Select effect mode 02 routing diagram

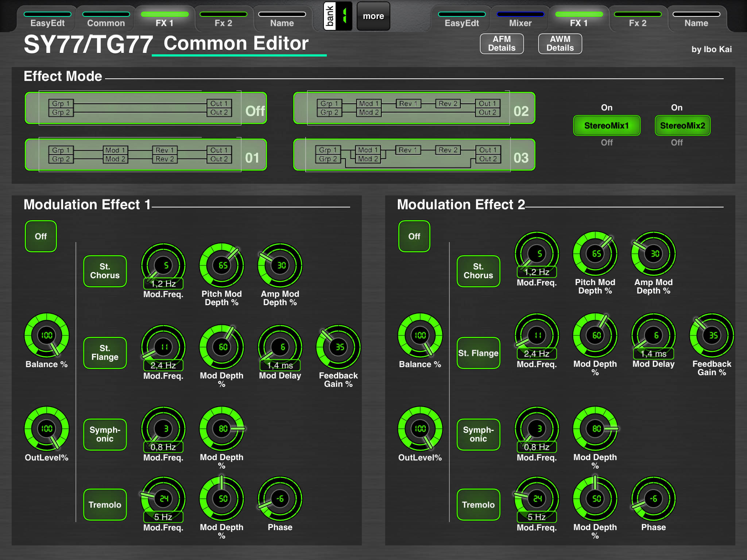[414, 108]
